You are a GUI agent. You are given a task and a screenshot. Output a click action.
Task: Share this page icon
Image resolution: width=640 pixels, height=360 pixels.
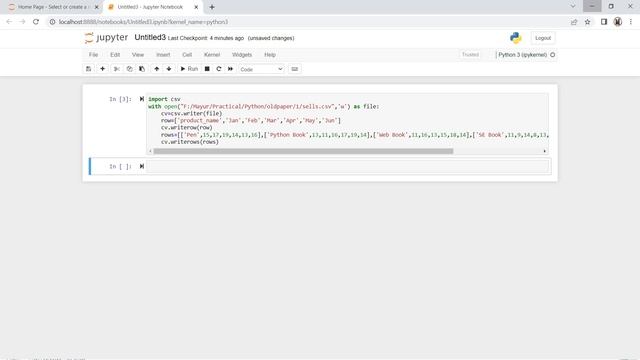click(574, 22)
